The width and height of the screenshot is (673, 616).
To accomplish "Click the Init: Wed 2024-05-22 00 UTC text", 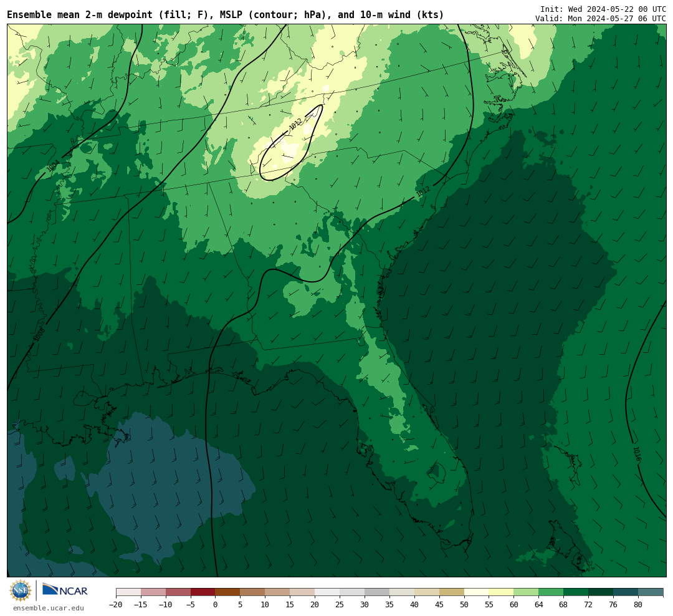I will pyautogui.click(x=603, y=9).
